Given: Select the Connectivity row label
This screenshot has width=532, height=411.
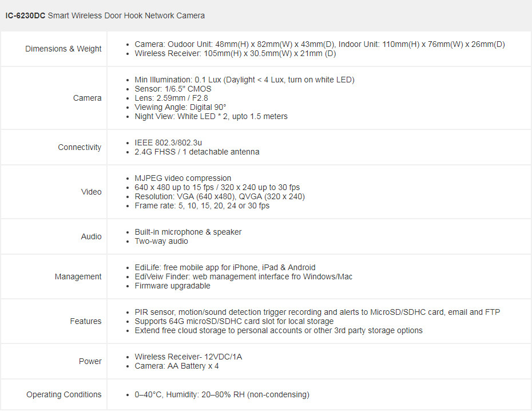Looking at the screenshot, I should point(80,147).
